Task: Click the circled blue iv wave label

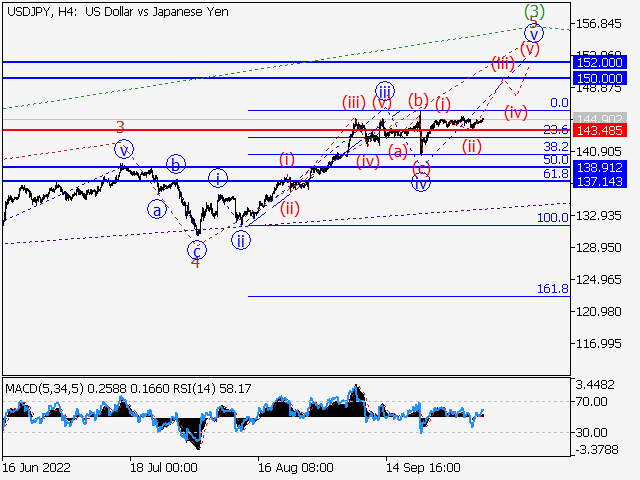Action: 421,182
